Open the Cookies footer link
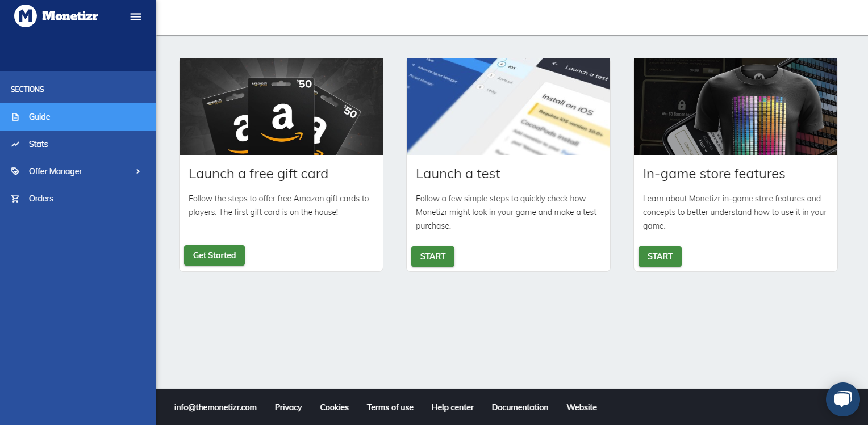This screenshot has width=868, height=425. click(x=334, y=407)
